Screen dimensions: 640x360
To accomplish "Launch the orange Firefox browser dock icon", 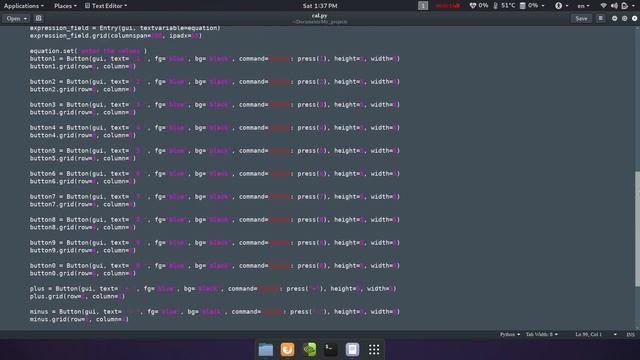I will [287, 349].
